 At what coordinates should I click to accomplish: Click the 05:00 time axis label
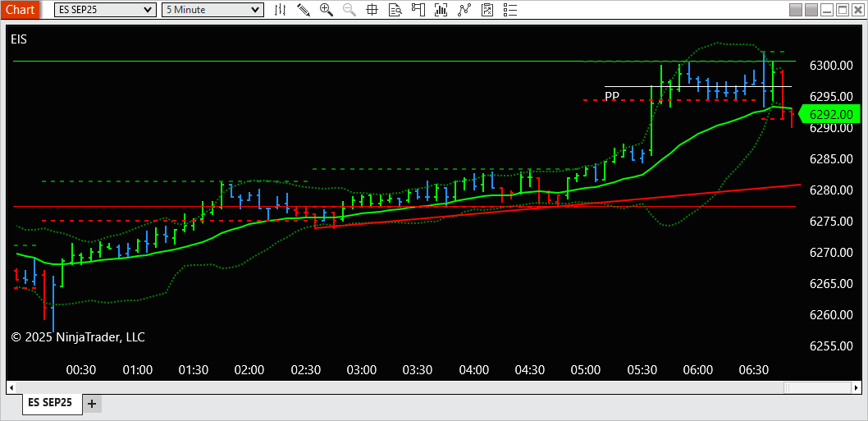tap(586, 369)
